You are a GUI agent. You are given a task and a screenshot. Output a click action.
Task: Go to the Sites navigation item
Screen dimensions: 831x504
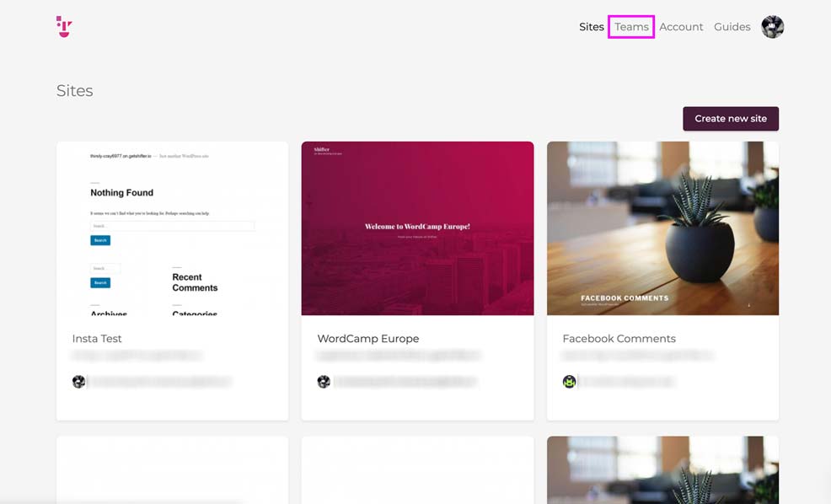[592, 26]
